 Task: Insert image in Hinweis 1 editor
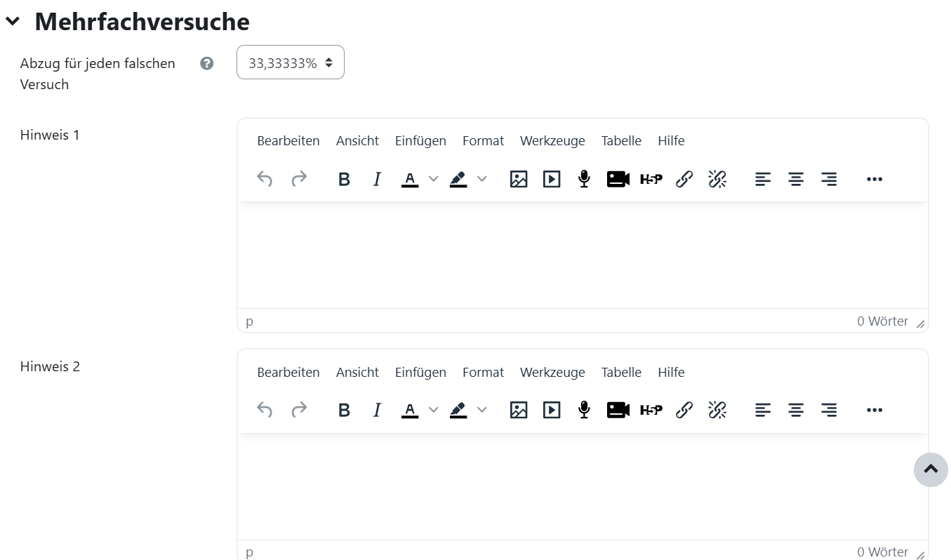point(519,180)
